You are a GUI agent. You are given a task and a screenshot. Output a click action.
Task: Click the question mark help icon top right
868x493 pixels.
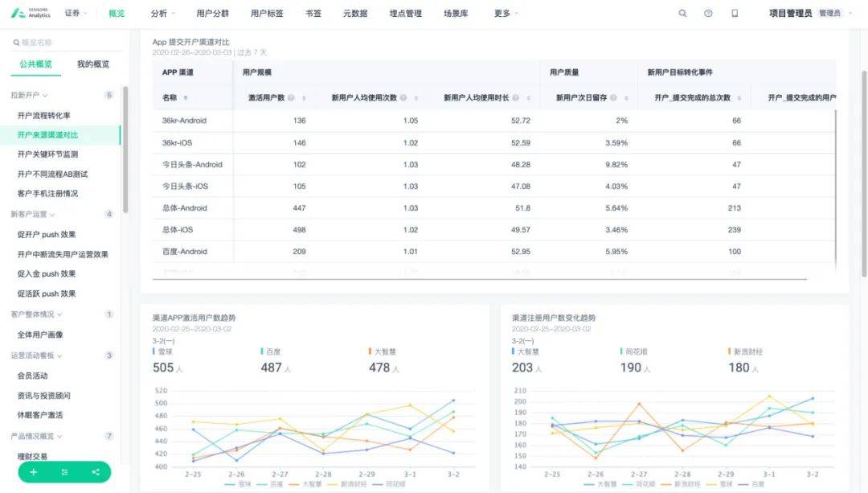[x=708, y=13]
